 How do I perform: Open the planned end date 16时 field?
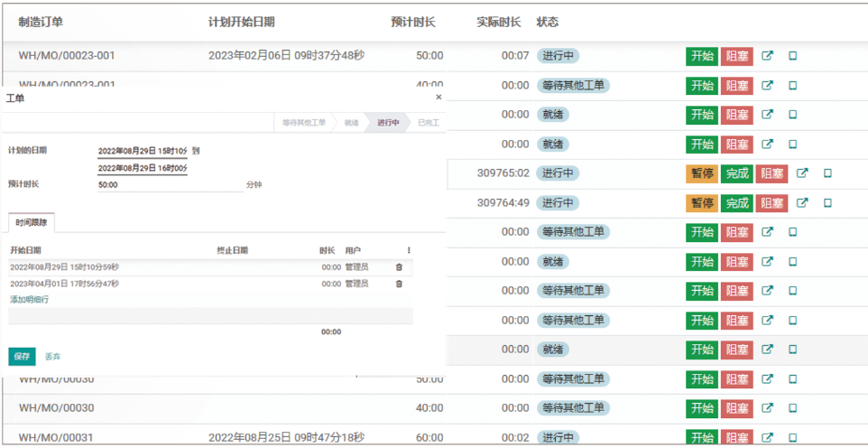tap(143, 168)
